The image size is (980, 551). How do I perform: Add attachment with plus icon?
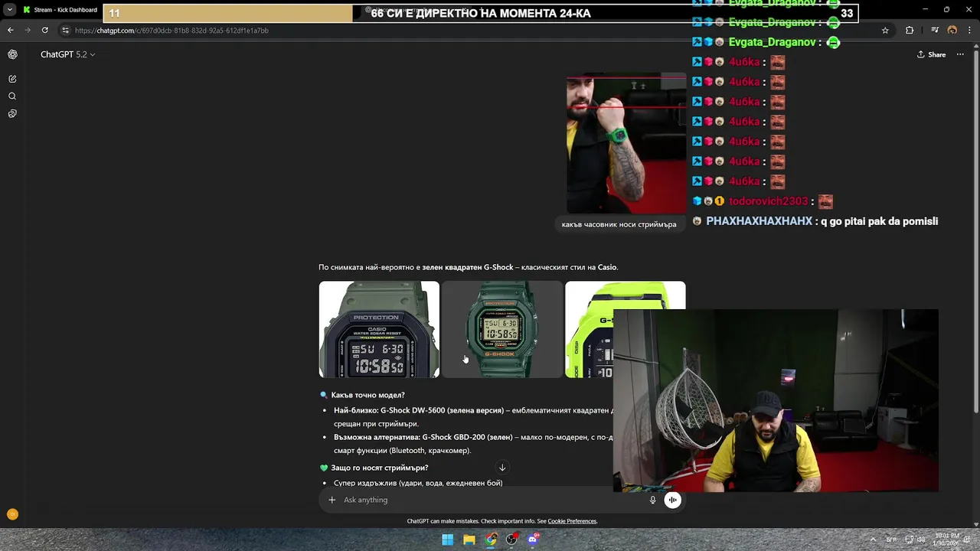coord(332,500)
